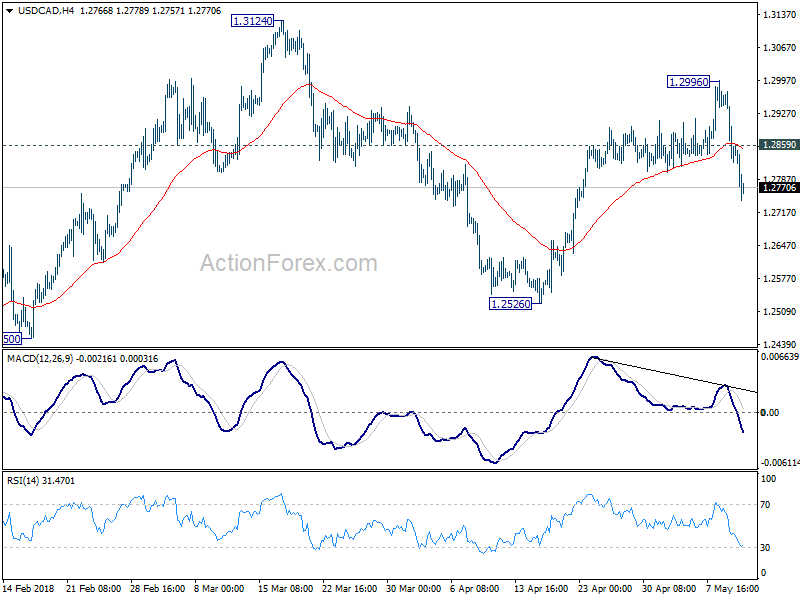Click the 1.29270 price axis value
Screen dimensions: 800x600
click(x=779, y=114)
